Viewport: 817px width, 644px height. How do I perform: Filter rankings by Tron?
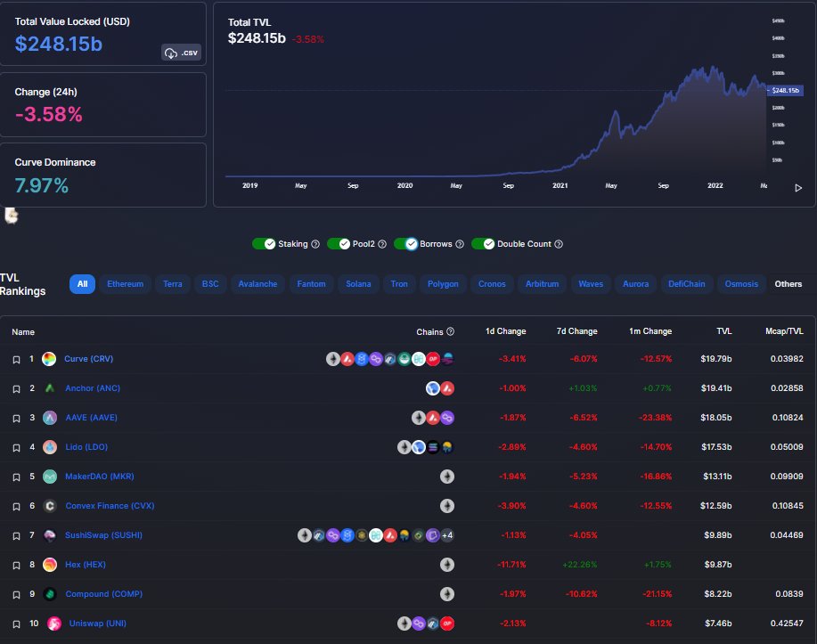(x=399, y=284)
